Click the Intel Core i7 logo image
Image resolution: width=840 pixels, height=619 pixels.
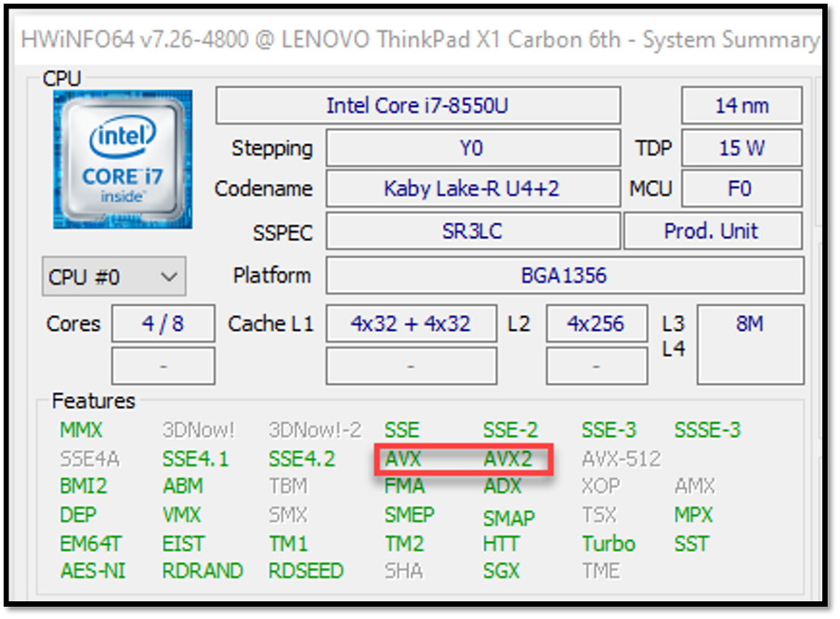(123, 159)
